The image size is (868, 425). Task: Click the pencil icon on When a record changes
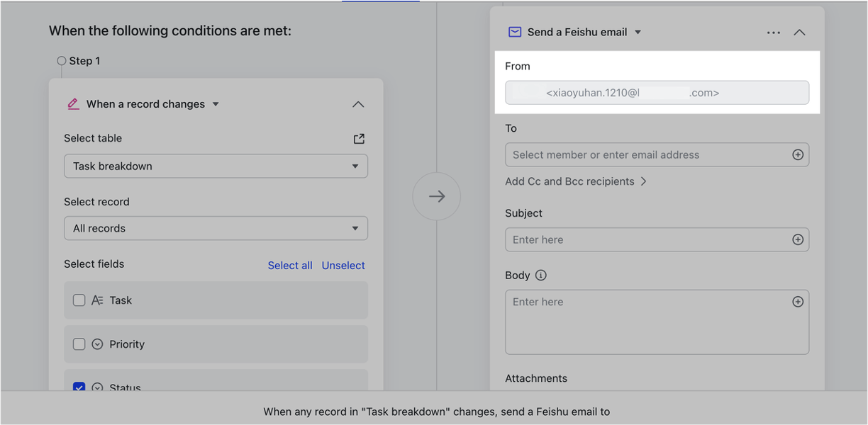[x=72, y=103]
